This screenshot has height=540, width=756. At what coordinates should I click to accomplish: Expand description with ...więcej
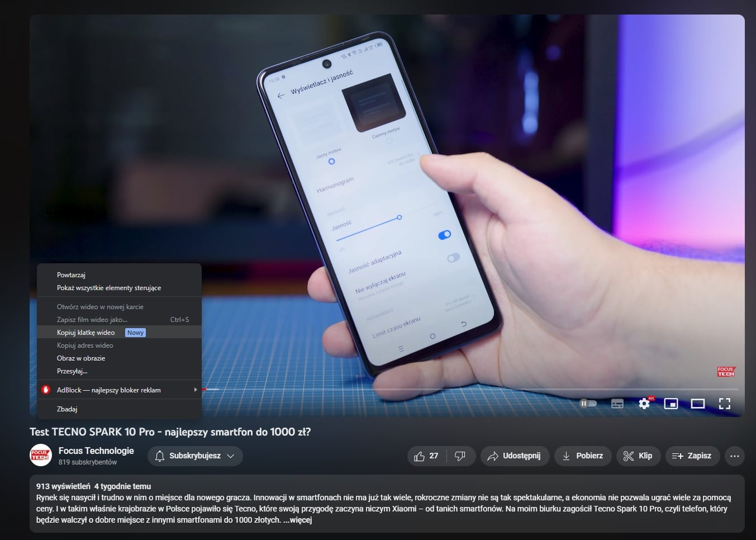pos(297,520)
